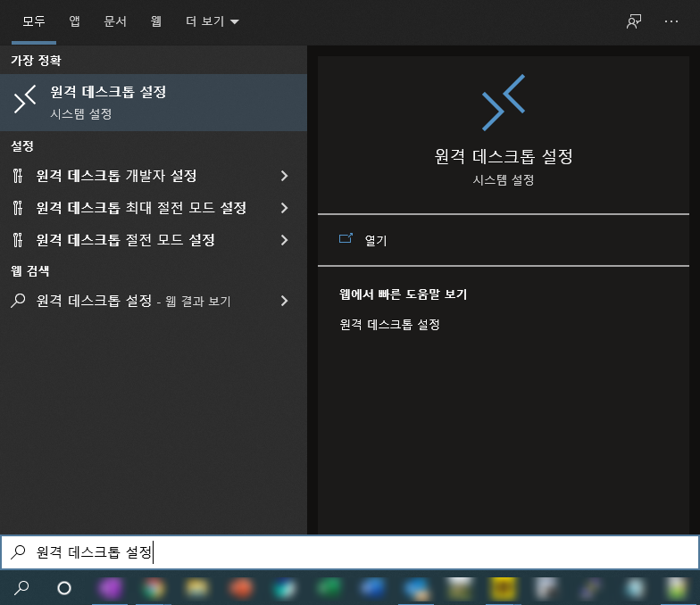Viewport: 700px width, 605px height.
Task: Click settings icon beside 최대 절전 모드 설정
Action: (x=18, y=208)
